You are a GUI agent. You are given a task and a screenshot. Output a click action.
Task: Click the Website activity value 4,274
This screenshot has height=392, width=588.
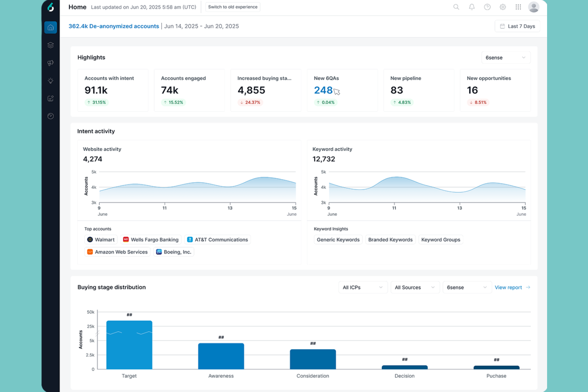(x=93, y=159)
